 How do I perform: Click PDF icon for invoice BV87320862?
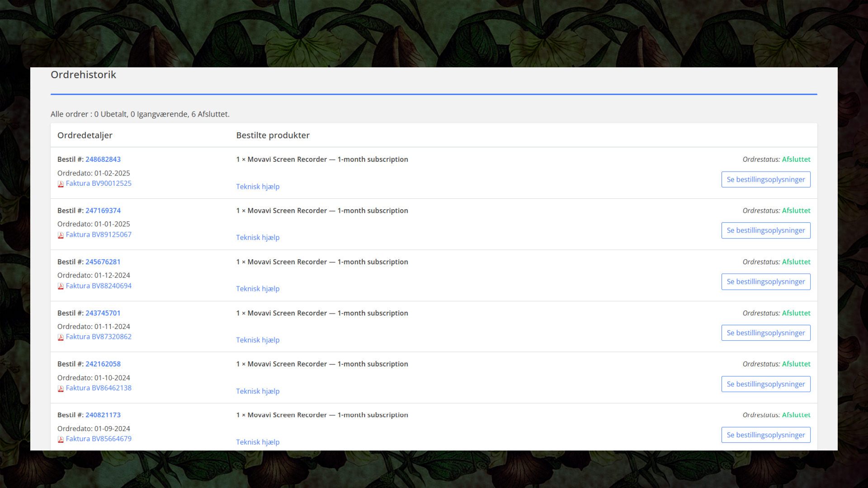coord(61,337)
